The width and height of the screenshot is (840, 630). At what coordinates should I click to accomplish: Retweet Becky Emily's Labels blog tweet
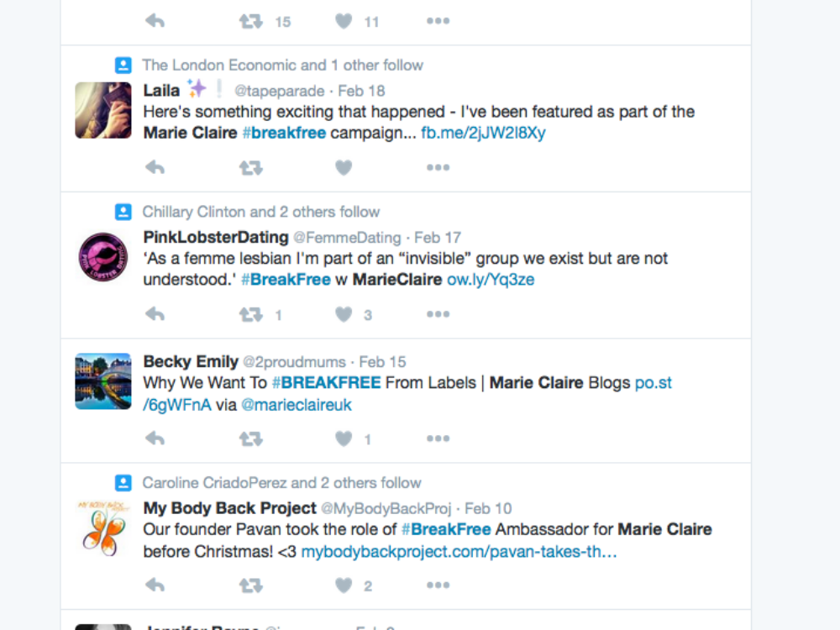click(x=250, y=438)
